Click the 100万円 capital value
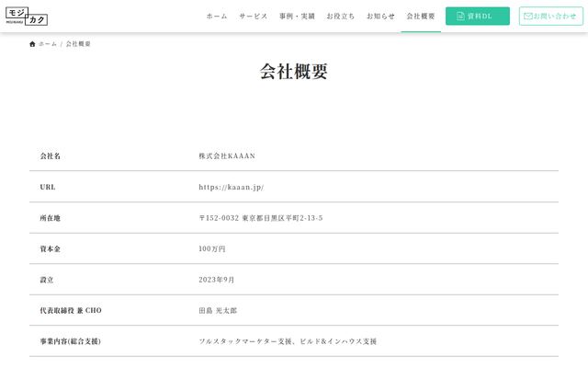The width and height of the screenshot is (588, 368). 212,249
